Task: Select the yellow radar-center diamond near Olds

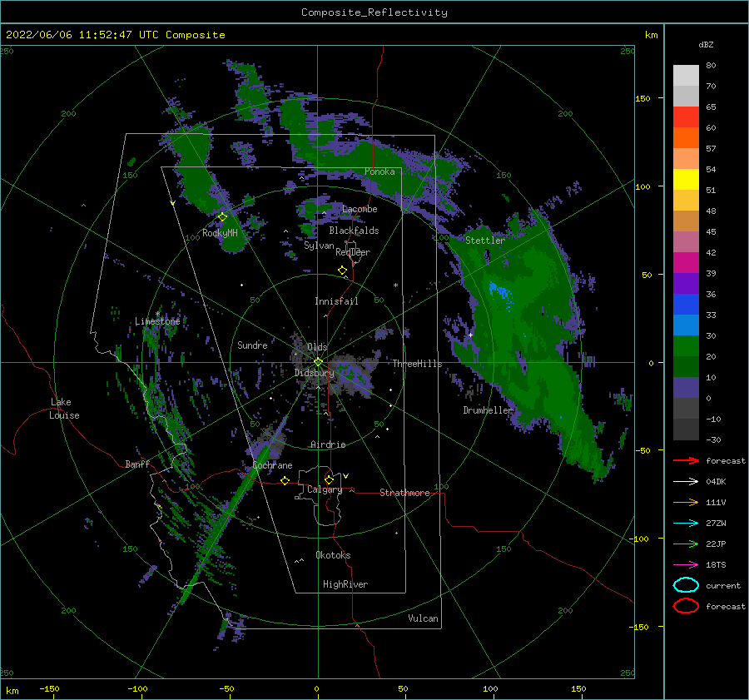Action: pyautogui.click(x=318, y=362)
